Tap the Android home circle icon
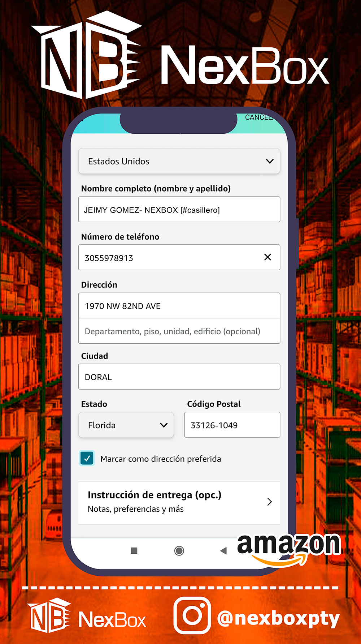This screenshot has height=644, width=361. coord(179,551)
